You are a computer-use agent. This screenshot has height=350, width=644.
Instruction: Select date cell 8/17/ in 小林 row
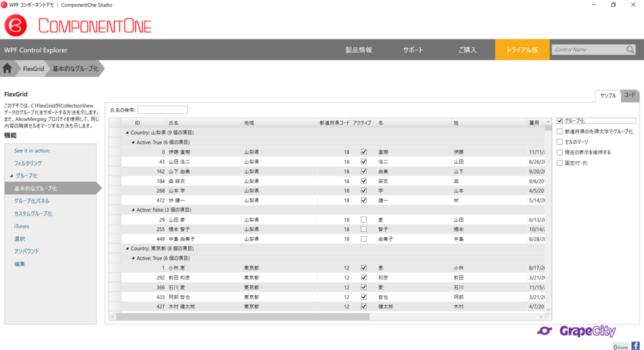point(536,268)
